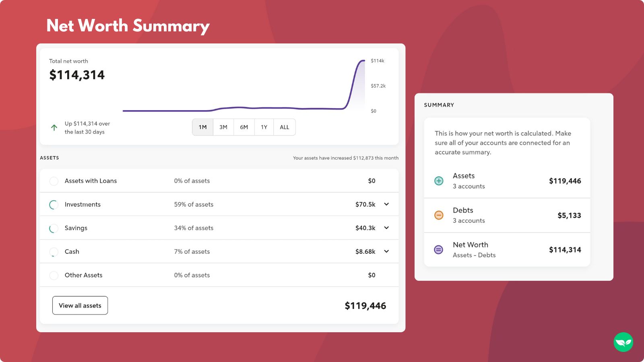Click the Assets plus icon in Summary
Viewport: 644px width, 362px height.
[x=438, y=181]
